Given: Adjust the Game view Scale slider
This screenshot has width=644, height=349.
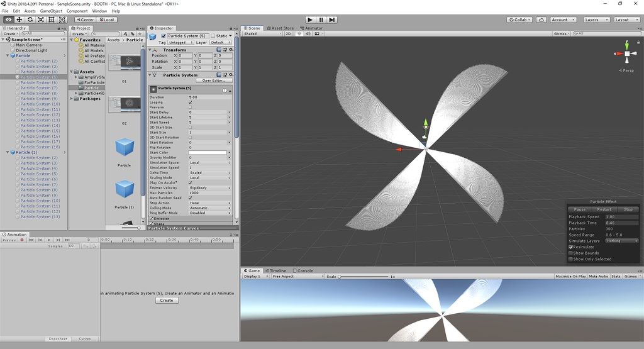Looking at the screenshot, I should click(364, 277).
